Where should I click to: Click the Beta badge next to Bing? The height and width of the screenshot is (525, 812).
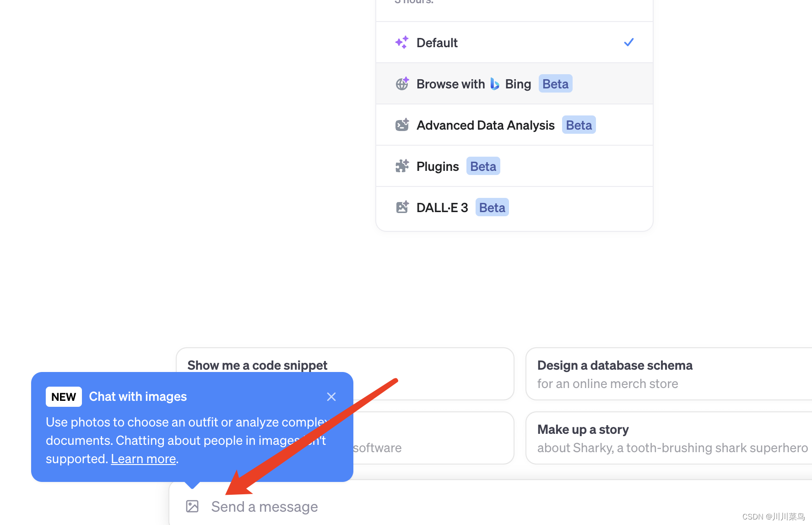tap(555, 84)
